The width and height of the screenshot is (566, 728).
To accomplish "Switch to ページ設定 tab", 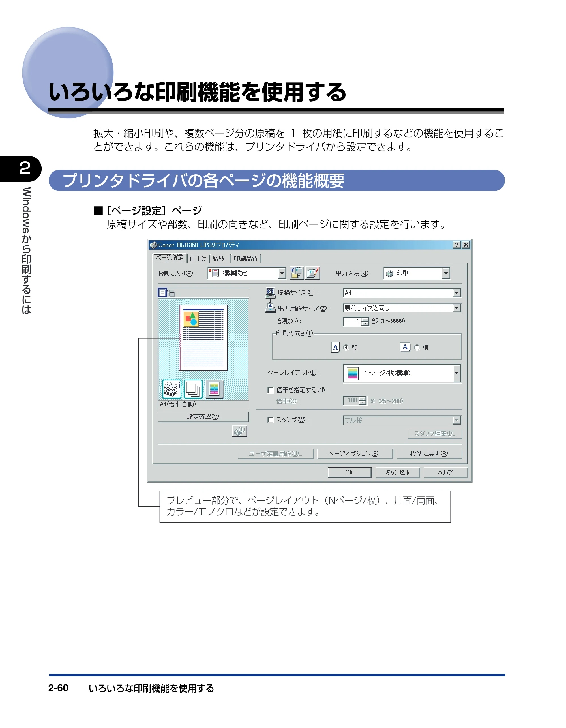I will tap(170, 258).
